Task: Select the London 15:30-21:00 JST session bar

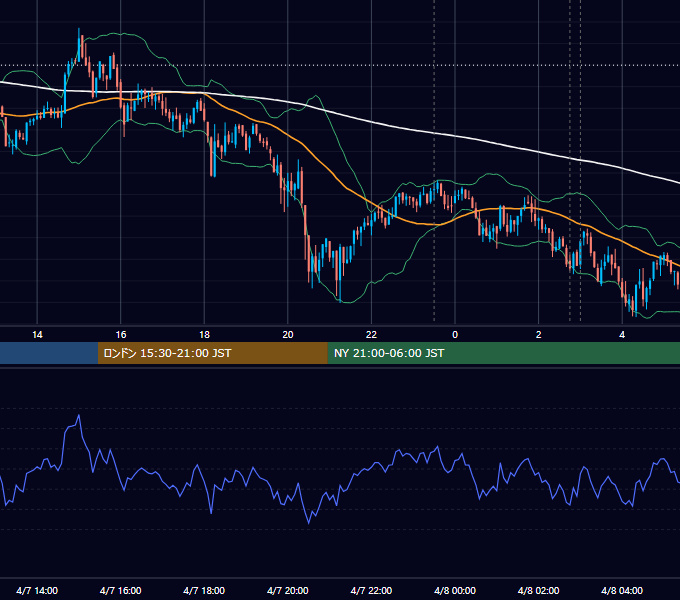Action: (212, 353)
